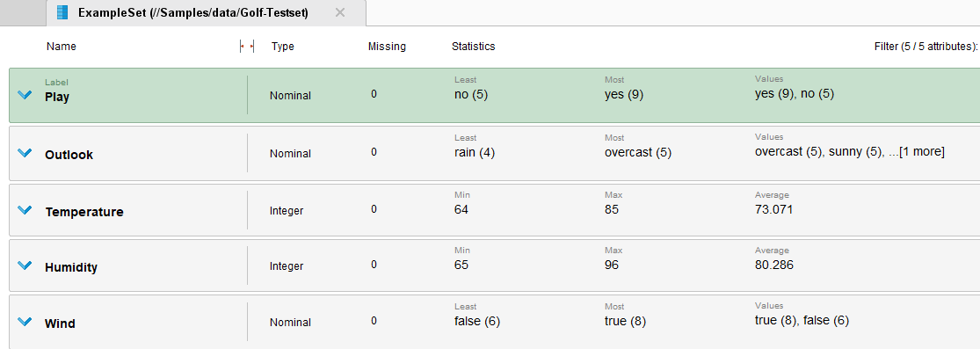Expand the Wind attribute chevron

pos(25,322)
